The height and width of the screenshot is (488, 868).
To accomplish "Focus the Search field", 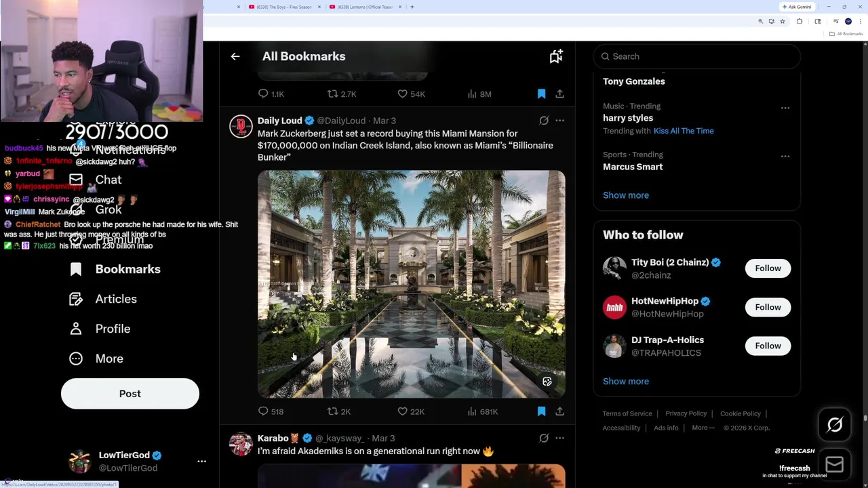I will (x=696, y=56).
